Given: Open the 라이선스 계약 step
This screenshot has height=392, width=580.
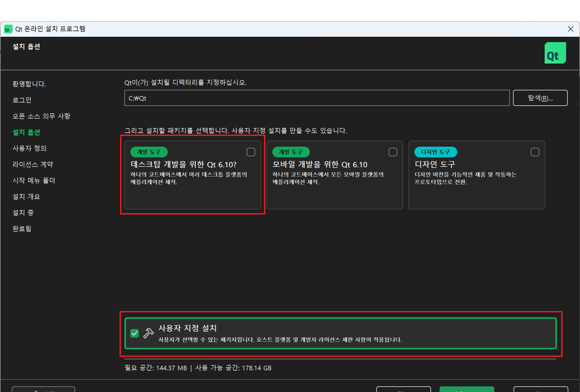Looking at the screenshot, I should tap(32, 164).
